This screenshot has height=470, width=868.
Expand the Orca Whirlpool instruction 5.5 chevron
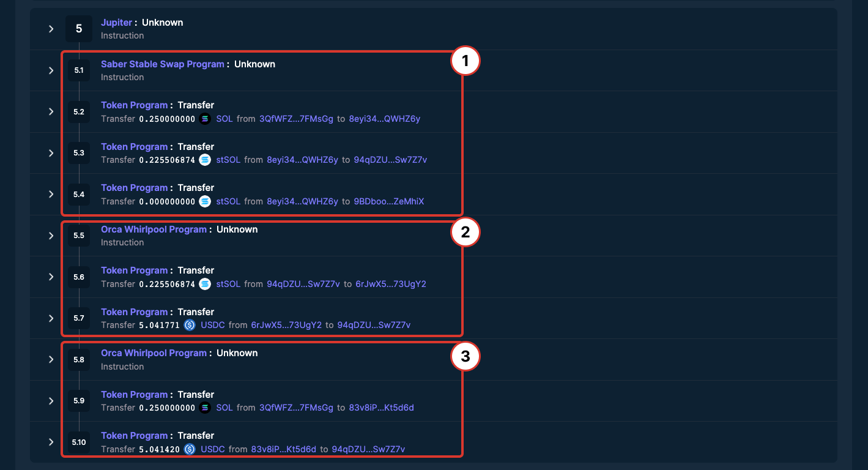pos(51,236)
